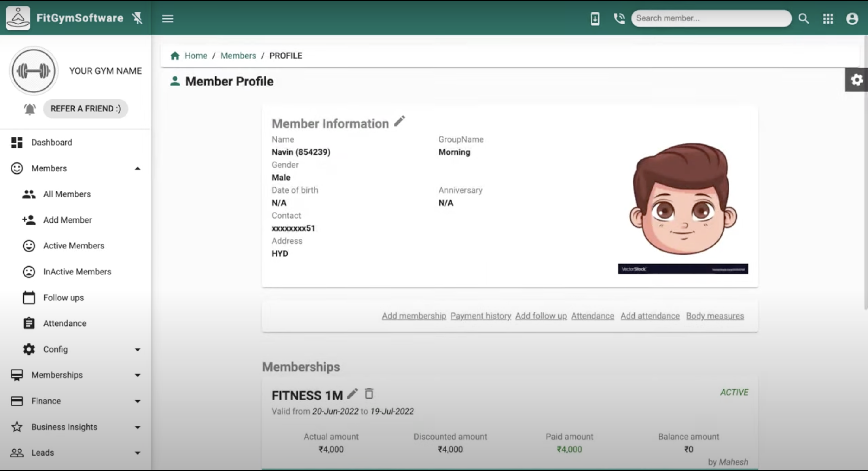Viewport: 868px width, 471px height.
Task: Open the app download icon
Action: point(595,18)
